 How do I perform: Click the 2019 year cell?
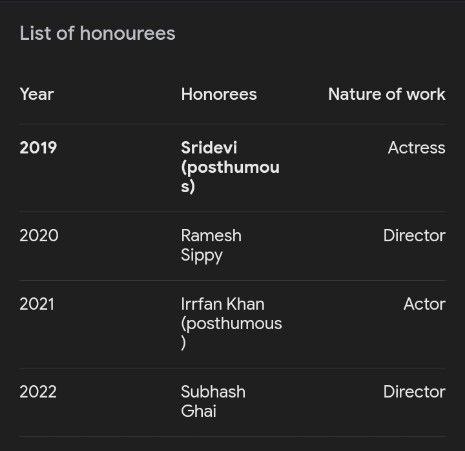coord(38,148)
